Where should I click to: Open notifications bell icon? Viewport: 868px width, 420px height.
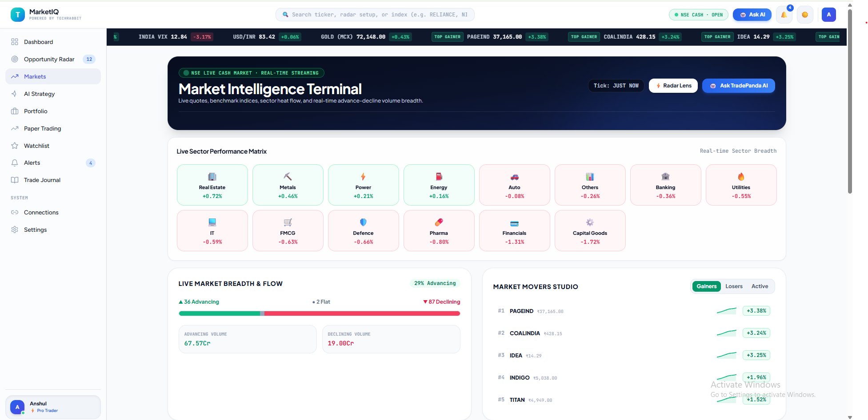tap(784, 15)
